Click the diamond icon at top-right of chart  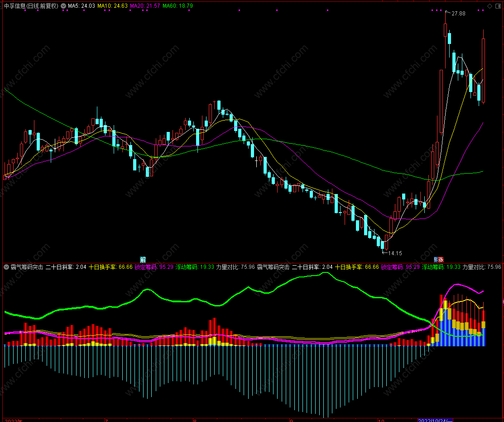490,6
